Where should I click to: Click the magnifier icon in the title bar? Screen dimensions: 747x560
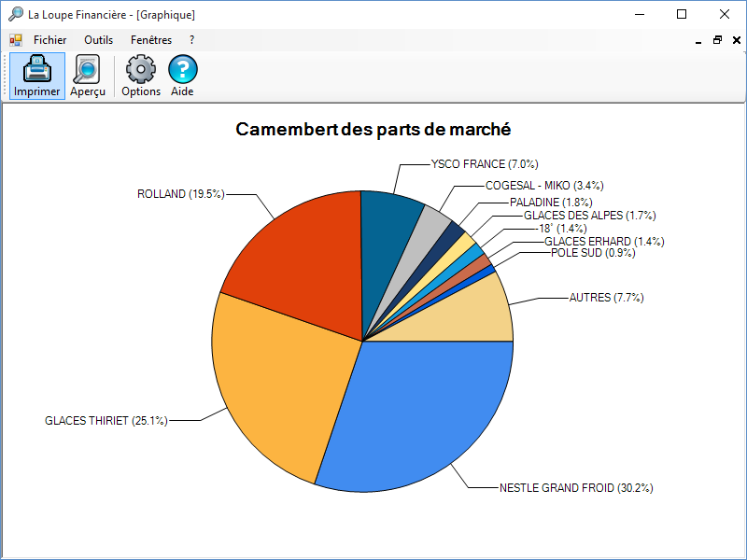[16, 14]
